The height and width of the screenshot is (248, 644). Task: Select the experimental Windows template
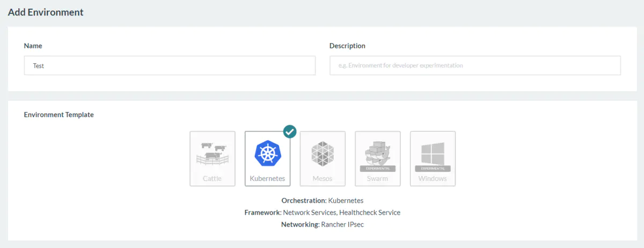(433, 159)
